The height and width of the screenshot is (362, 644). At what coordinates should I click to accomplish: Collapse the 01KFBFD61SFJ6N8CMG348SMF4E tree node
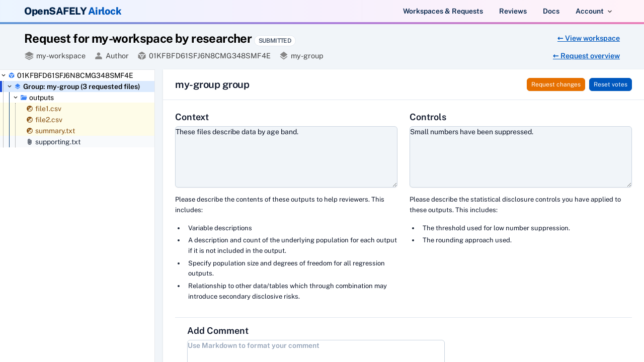tap(4, 75)
